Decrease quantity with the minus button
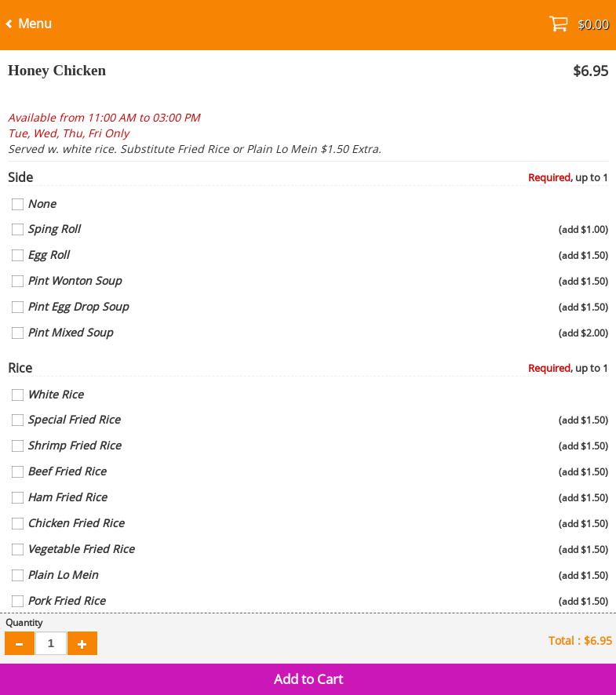The height and width of the screenshot is (695, 616). (x=20, y=643)
